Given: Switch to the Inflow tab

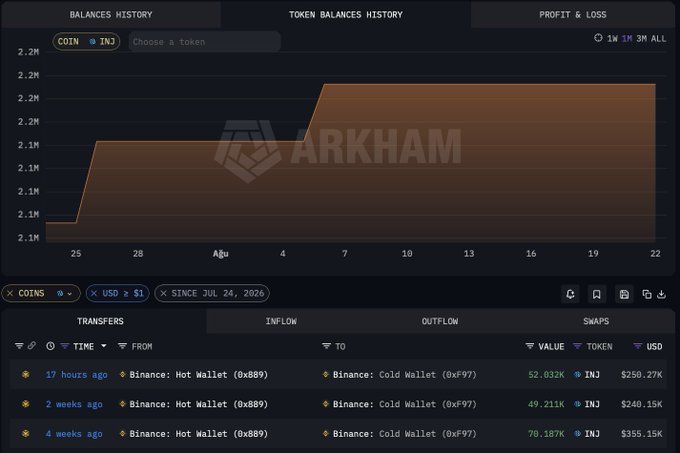Looking at the screenshot, I should pyautogui.click(x=281, y=321).
